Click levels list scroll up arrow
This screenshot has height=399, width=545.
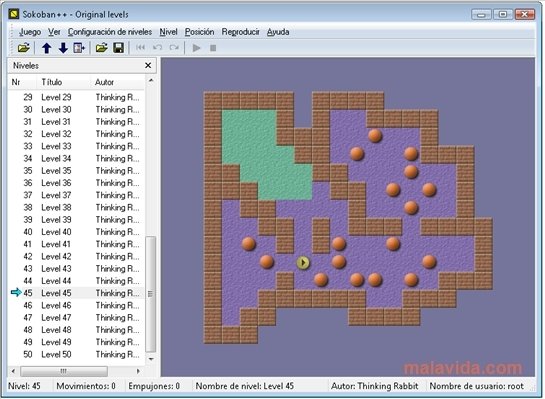151,81
